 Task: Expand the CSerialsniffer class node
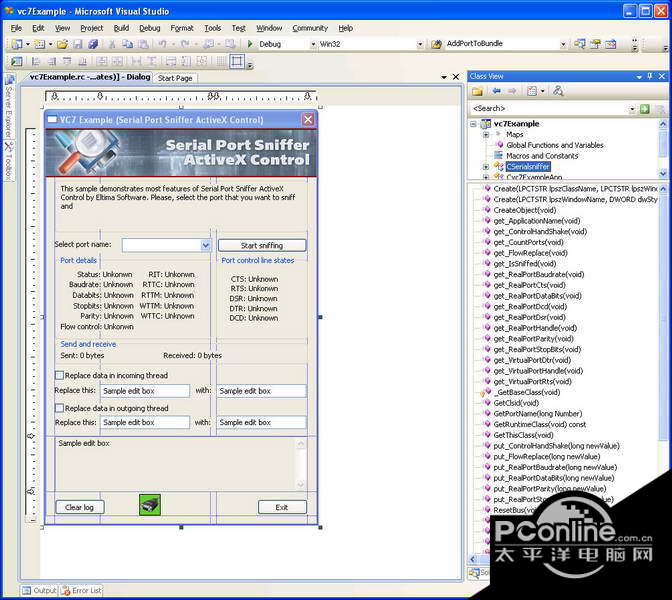[486, 167]
